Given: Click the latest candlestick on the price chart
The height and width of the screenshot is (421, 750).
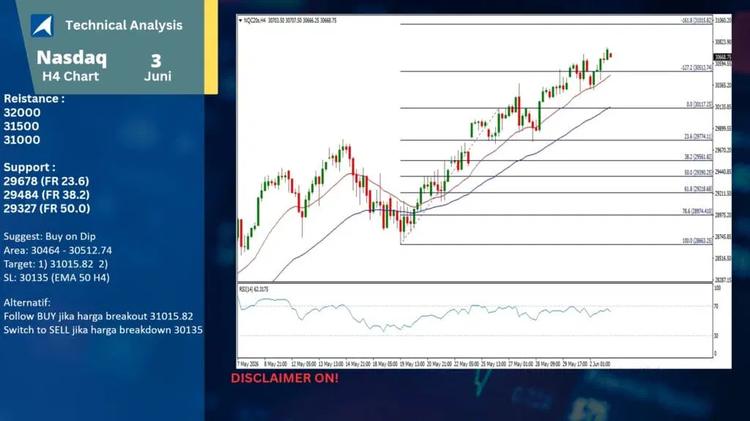Looking at the screenshot, I should [611, 55].
